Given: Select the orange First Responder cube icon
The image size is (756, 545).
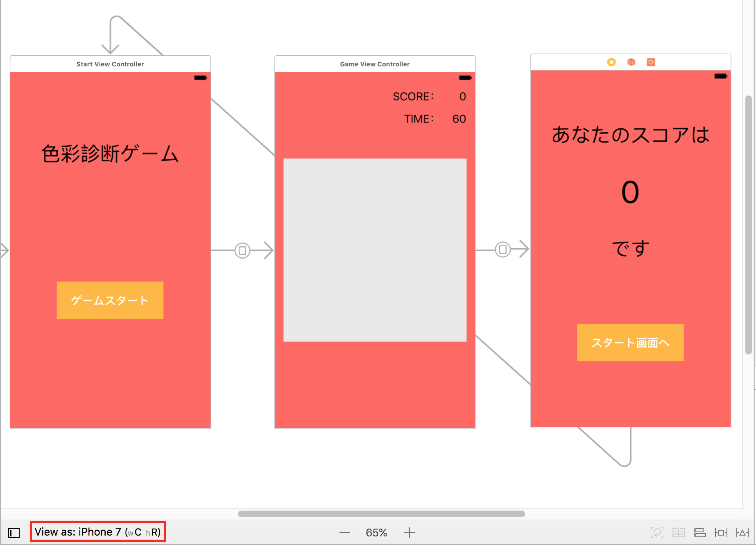Looking at the screenshot, I should click(631, 62).
